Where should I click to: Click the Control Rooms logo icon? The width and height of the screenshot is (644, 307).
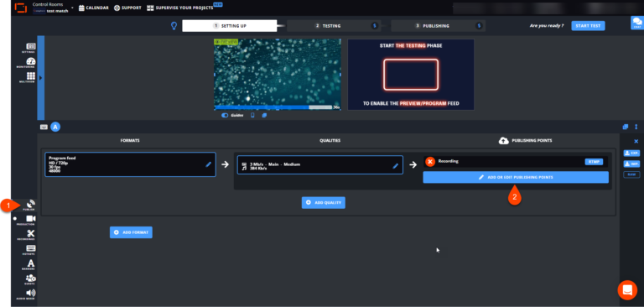click(20, 8)
